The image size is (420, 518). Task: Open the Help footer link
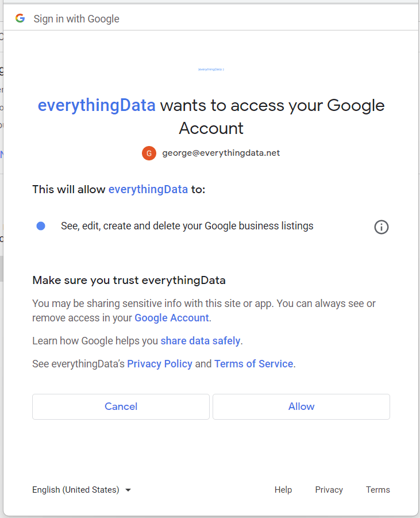[283, 490]
